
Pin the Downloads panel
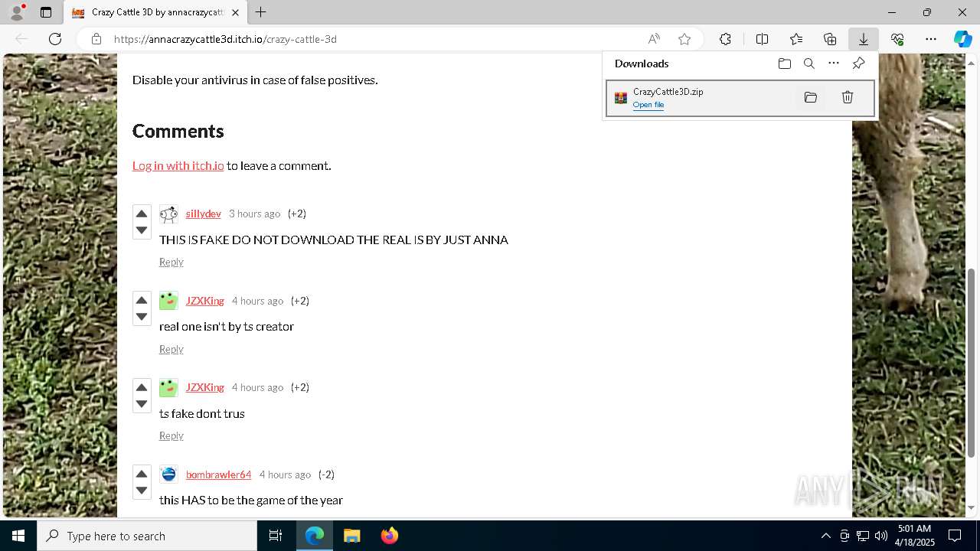pos(858,64)
